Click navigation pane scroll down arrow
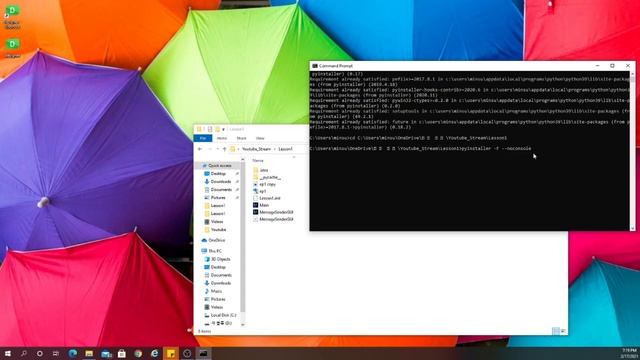Screen dimensions: 640x360 pyautogui.click(x=243, y=324)
